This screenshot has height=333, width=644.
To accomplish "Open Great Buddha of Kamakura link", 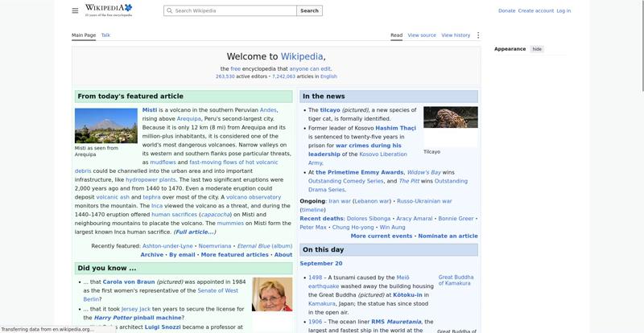I will point(456,280).
